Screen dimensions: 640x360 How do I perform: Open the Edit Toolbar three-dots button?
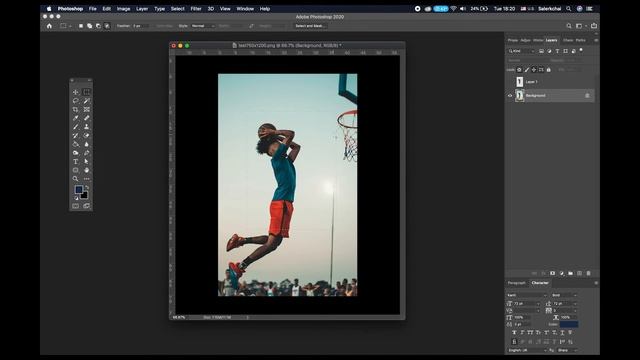pyautogui.click(x=87, y=179)
